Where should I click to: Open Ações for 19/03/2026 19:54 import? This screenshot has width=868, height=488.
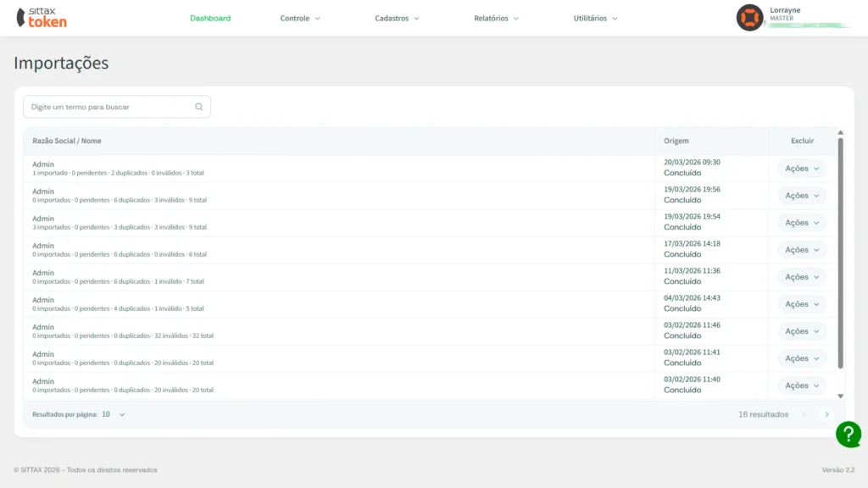pyautogui.click(x=802, y=223)
